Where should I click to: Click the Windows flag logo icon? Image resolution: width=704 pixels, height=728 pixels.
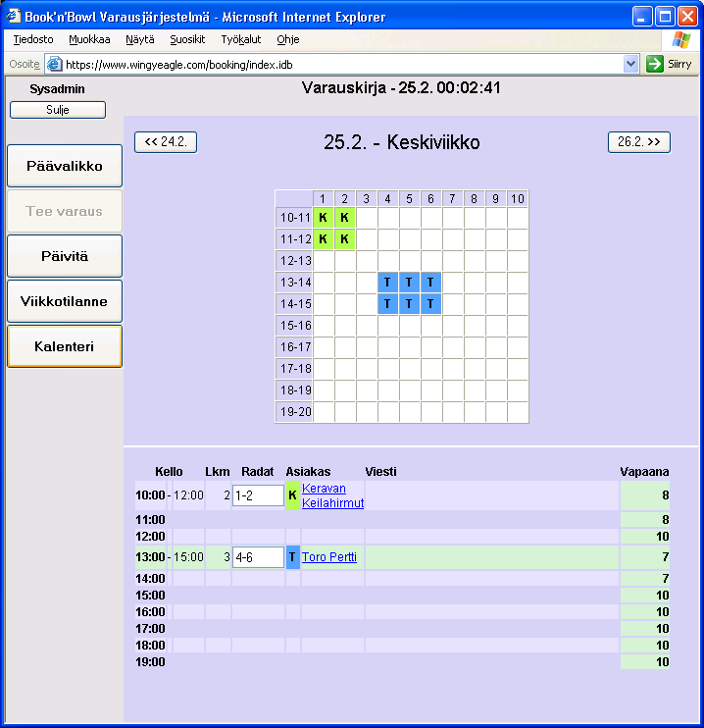680,39
